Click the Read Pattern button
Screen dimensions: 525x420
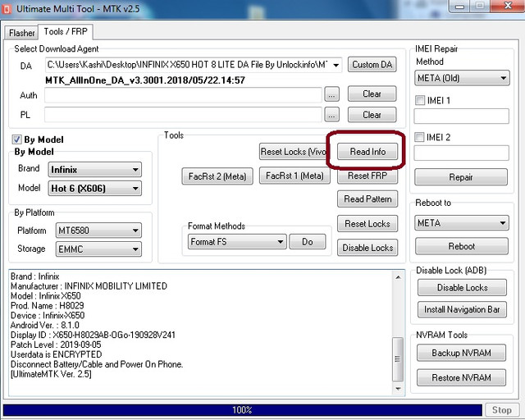367,199
